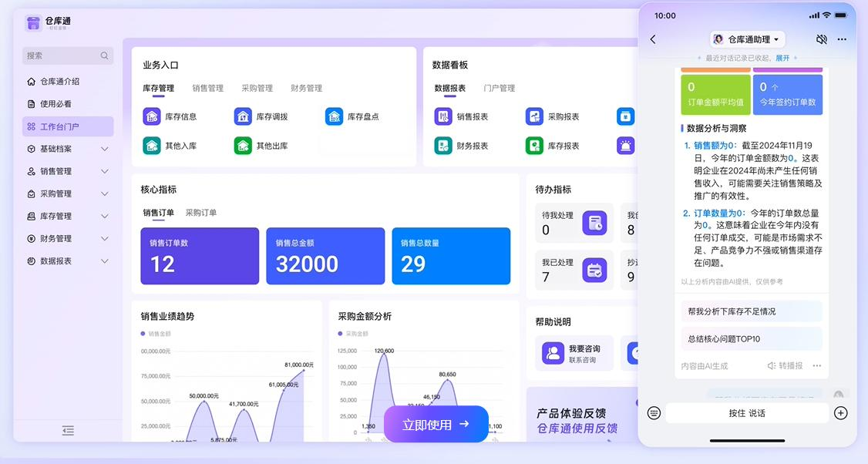
Task: Expand the 库存管理 sidebar chevron
Action: tap(105, 216)
